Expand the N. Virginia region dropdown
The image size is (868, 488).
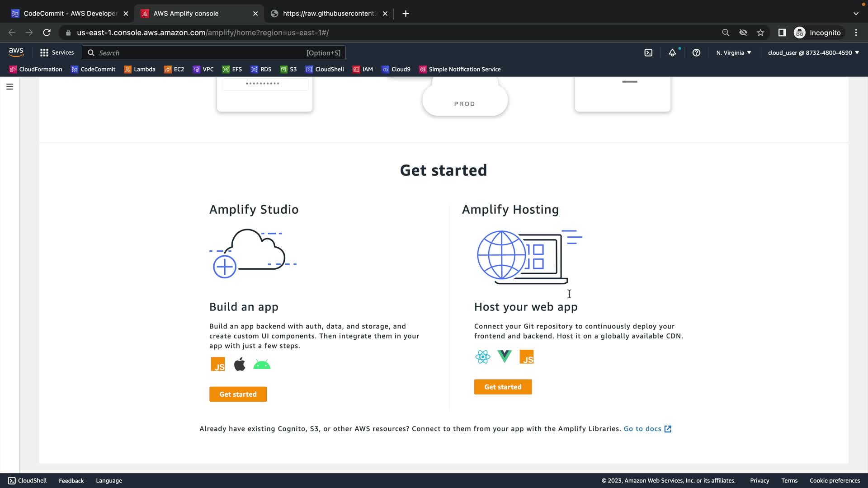[733, 53]
